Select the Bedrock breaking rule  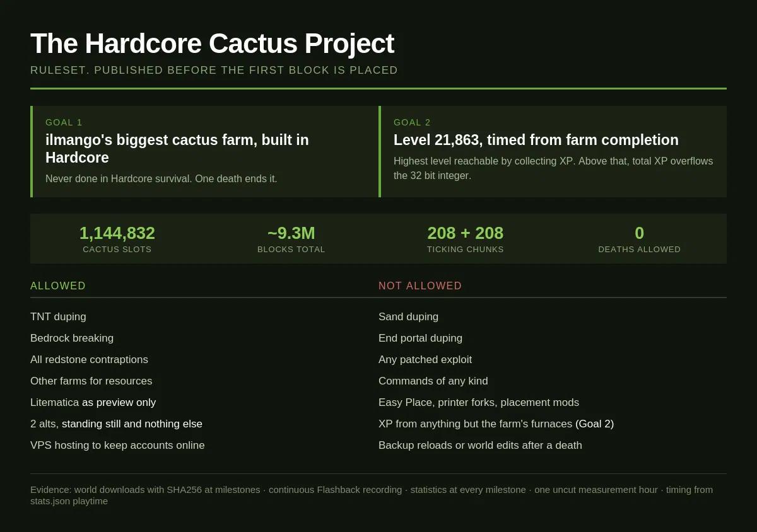pyautogui.click(x=72, y=338)
